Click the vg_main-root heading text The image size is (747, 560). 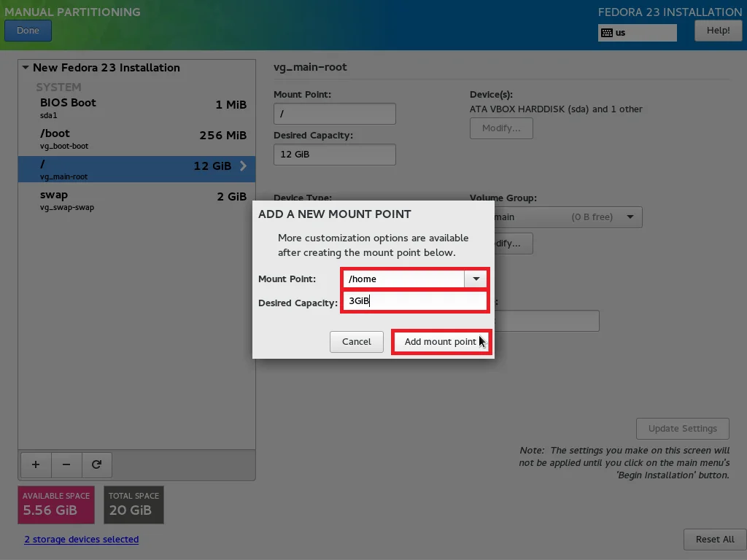[310, 67]
